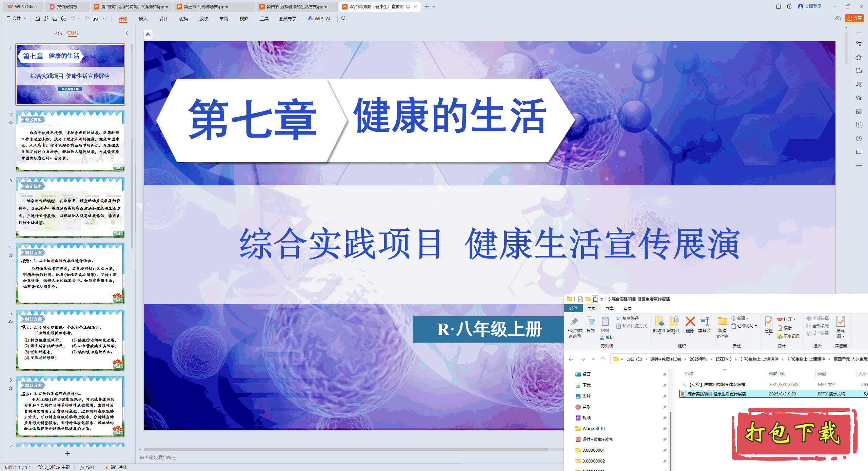Click the orange 分享 share button
Viewport: 868px width, 471px height.
[854, 18]
